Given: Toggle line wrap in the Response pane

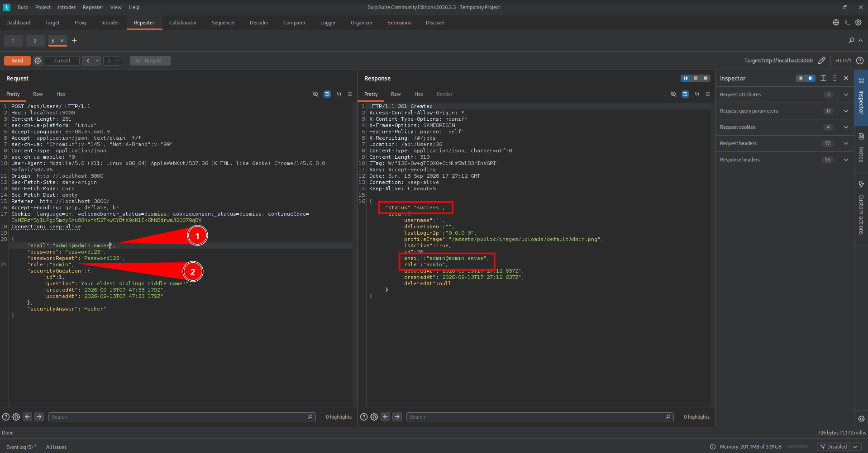Looking at the screenshot, I should [x=685, y=94].
